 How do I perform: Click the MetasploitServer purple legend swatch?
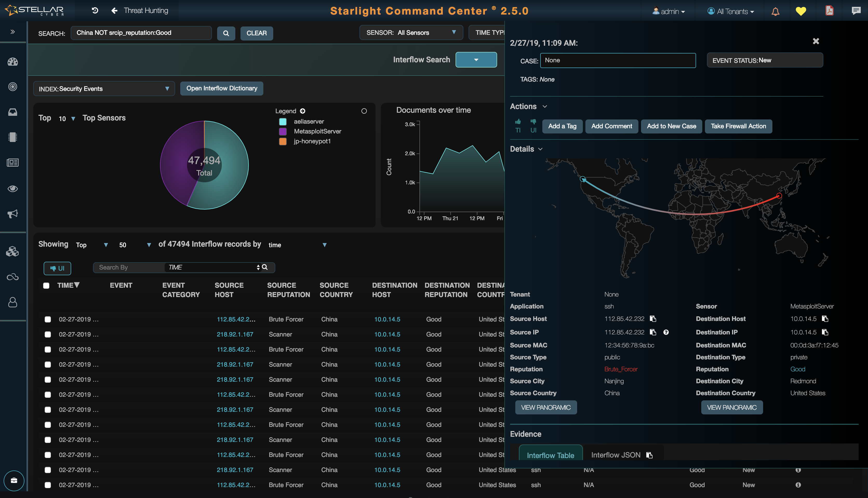283,131
